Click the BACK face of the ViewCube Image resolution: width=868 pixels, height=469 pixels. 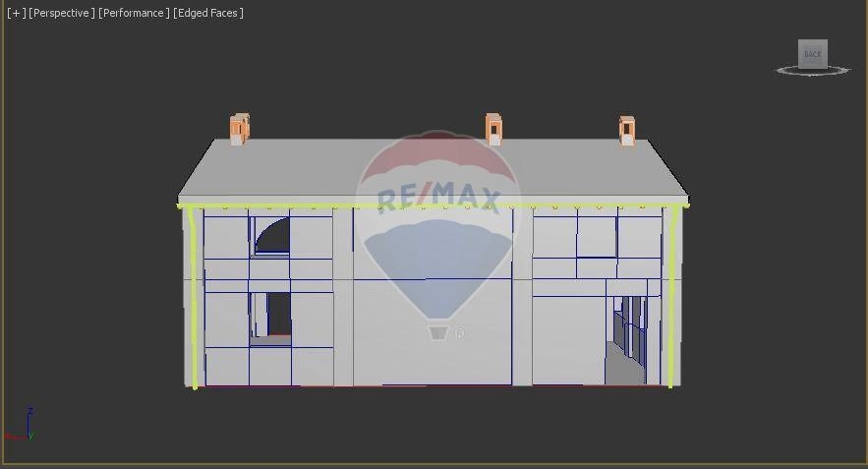812,53
